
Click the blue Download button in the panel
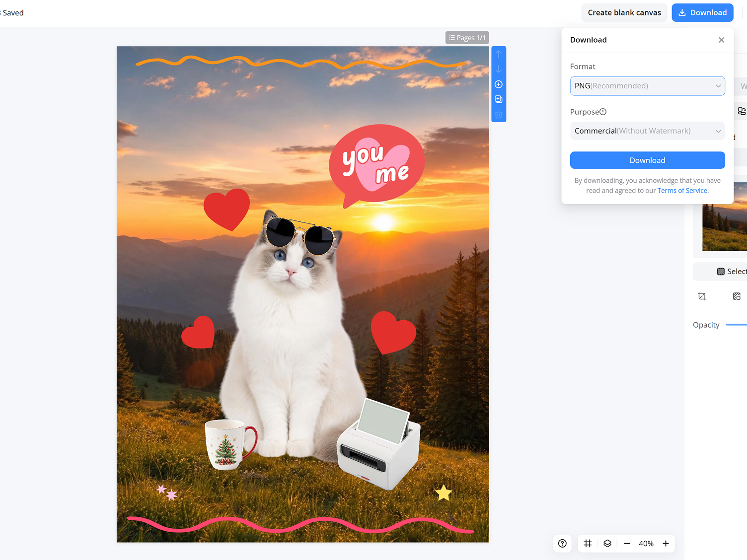tap(648, 160)
